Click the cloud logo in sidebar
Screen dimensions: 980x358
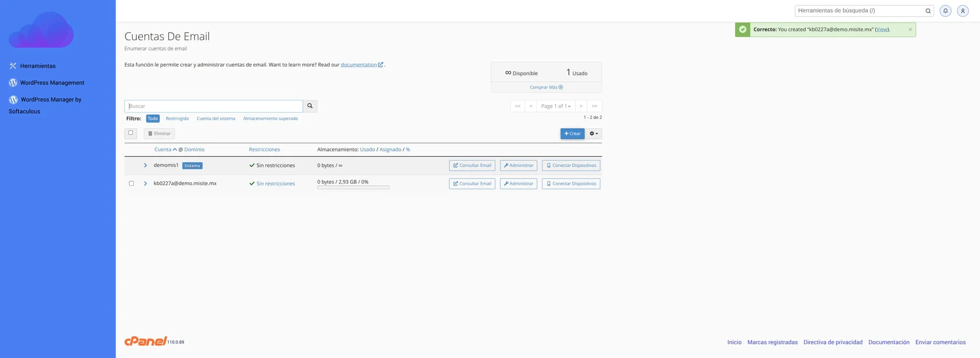click(41, 30)
